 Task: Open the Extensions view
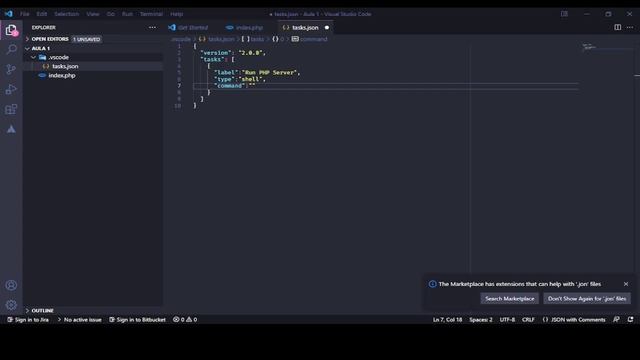(x=11, y=109)
